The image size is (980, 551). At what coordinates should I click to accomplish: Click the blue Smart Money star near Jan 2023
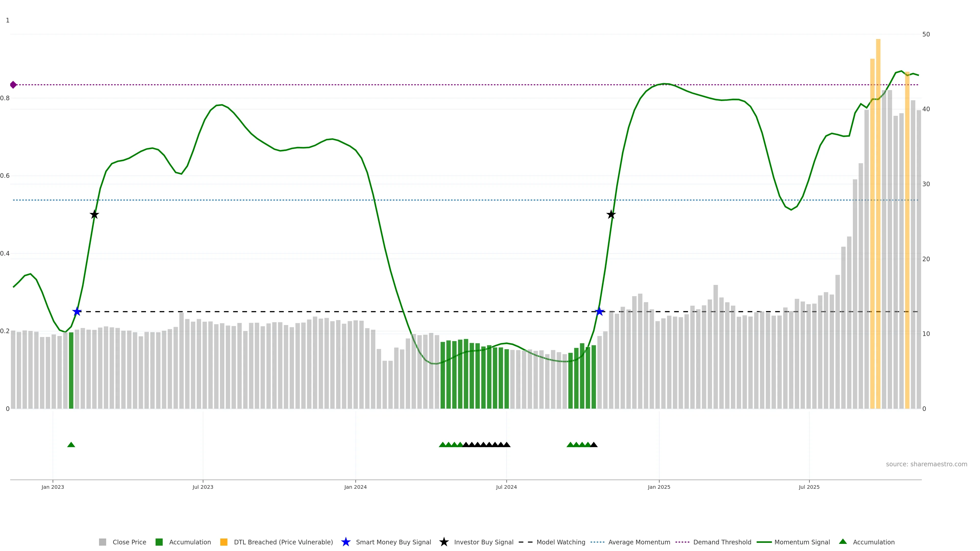77,312
